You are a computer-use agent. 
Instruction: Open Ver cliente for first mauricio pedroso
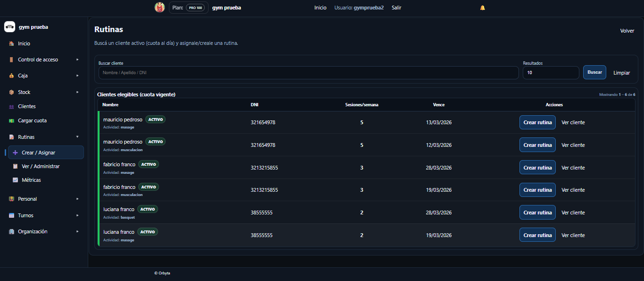573,122
